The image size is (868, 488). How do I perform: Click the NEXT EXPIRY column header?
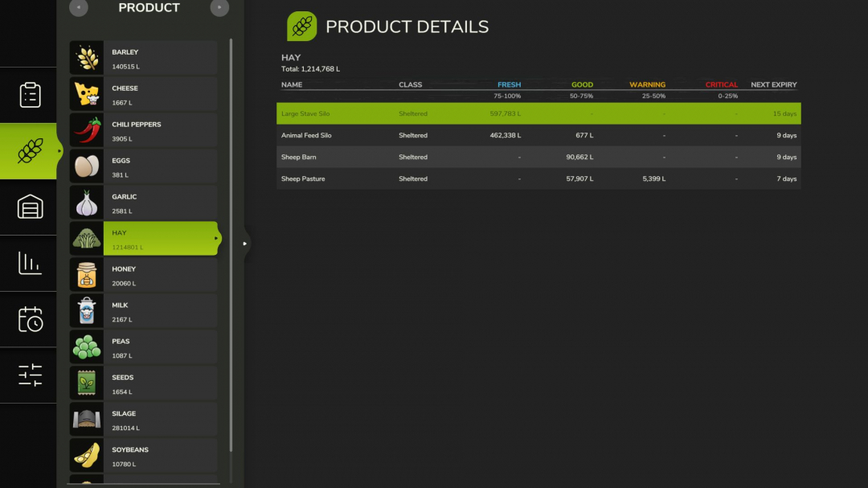(x=774, y=84)
